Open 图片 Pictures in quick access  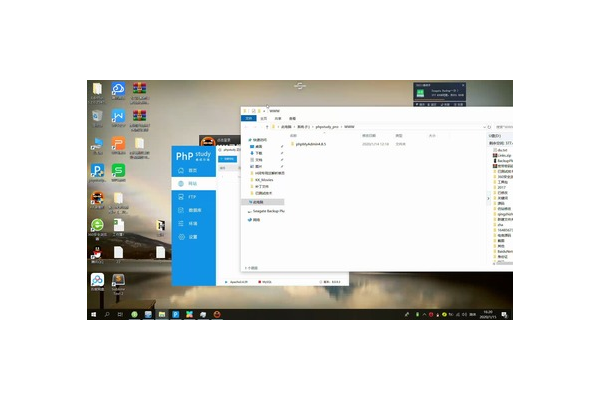[x=256, y=167]
